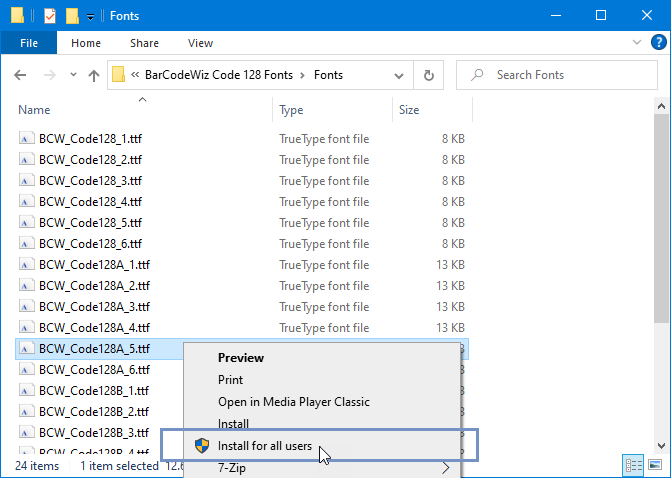Viewport: 671px width, 478px height.
Task: Click the scroll down arrow of file list
Action: (x=661, y=445)
